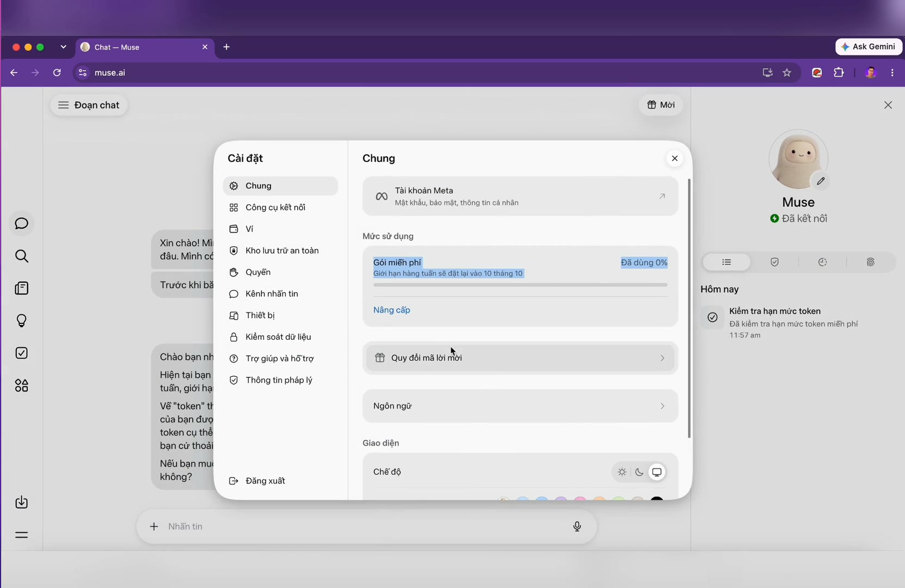Bookmark this page with the star icon
This screenshot has height=588, width=905.
tap(787, 72)
